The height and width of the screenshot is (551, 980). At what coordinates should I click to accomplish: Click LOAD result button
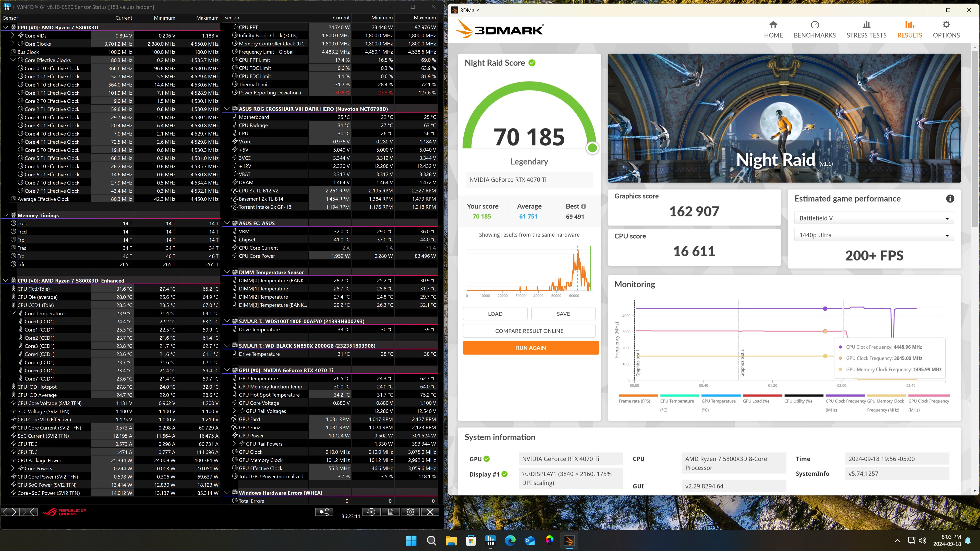point(495,314)
